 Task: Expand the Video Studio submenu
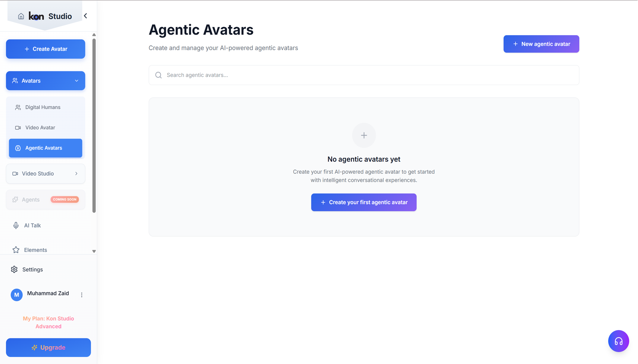coord(77,173)
